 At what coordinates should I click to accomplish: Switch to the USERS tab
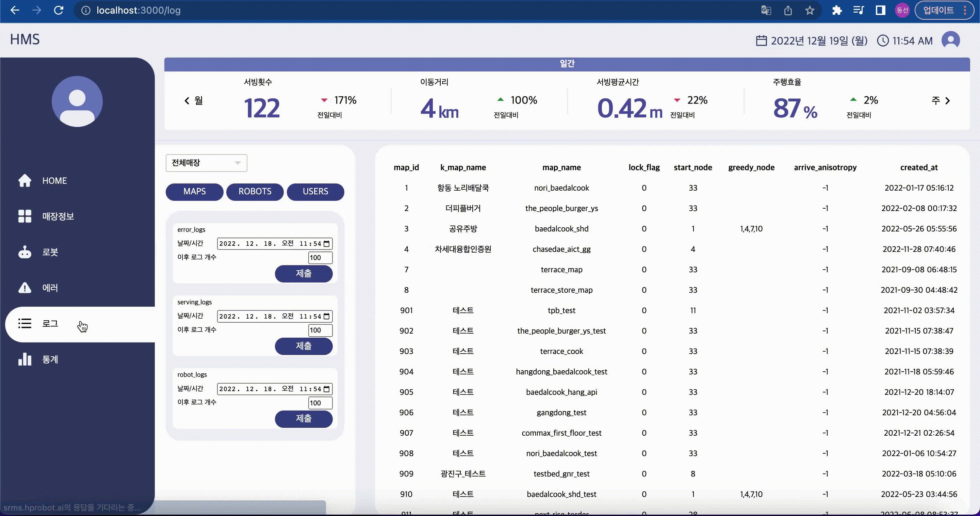(x=315, y=191)
